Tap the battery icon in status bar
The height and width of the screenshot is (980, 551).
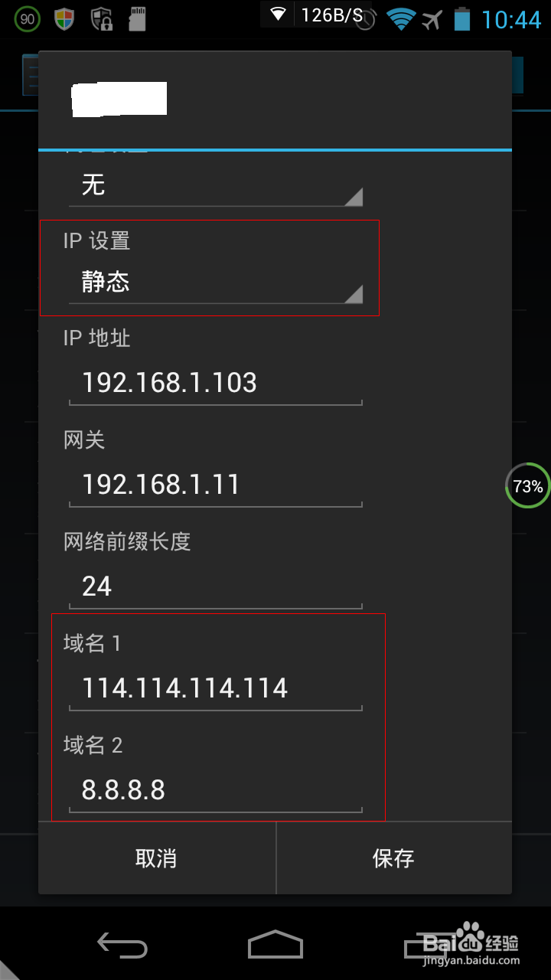[461, 18]
